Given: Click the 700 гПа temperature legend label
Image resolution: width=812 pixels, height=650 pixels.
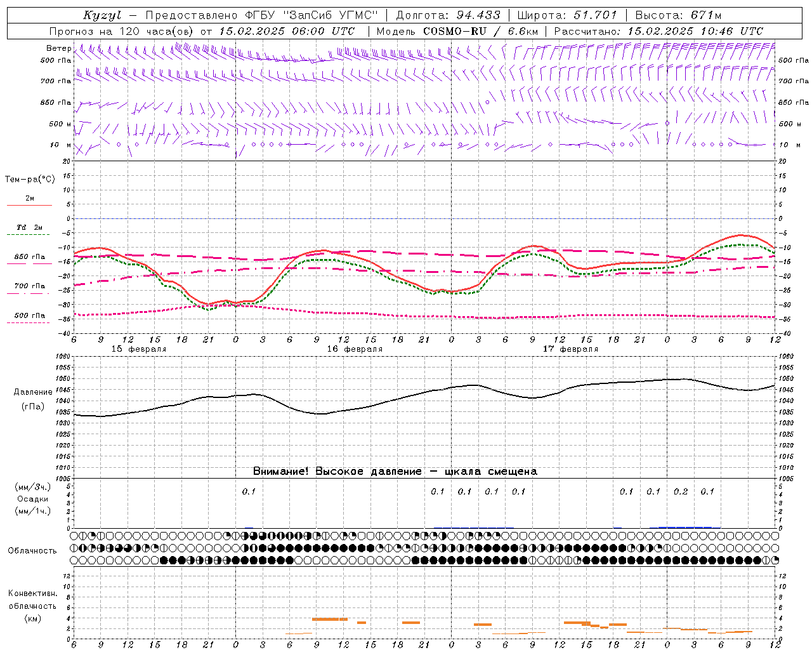Looking at the screenshot, I should point(30,286).
